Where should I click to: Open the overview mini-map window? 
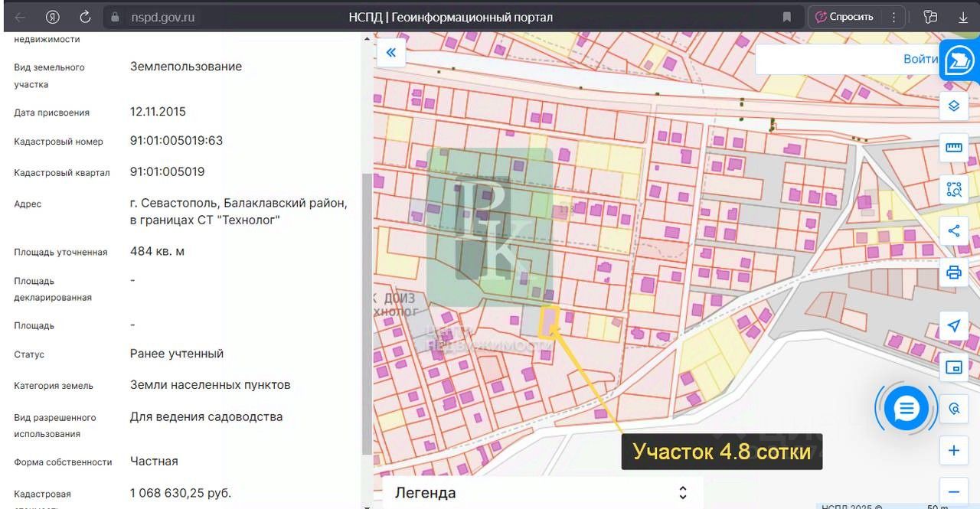[953, 367]
